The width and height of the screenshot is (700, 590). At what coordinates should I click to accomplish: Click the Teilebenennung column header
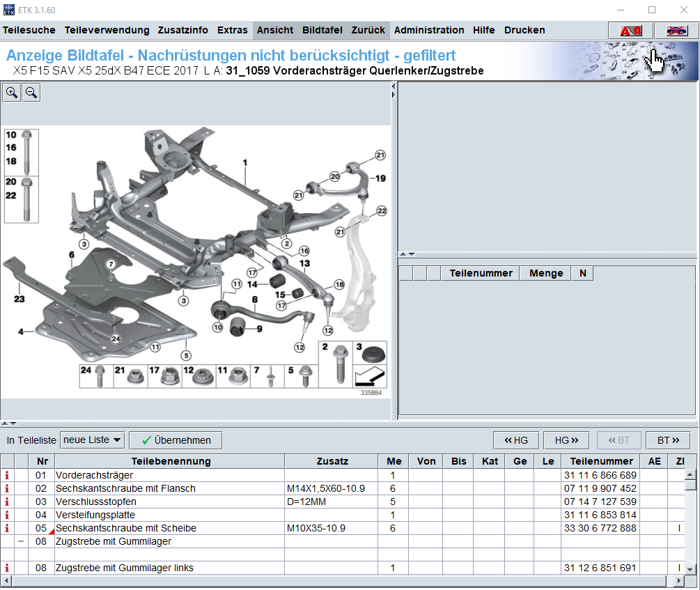point(170,461)
